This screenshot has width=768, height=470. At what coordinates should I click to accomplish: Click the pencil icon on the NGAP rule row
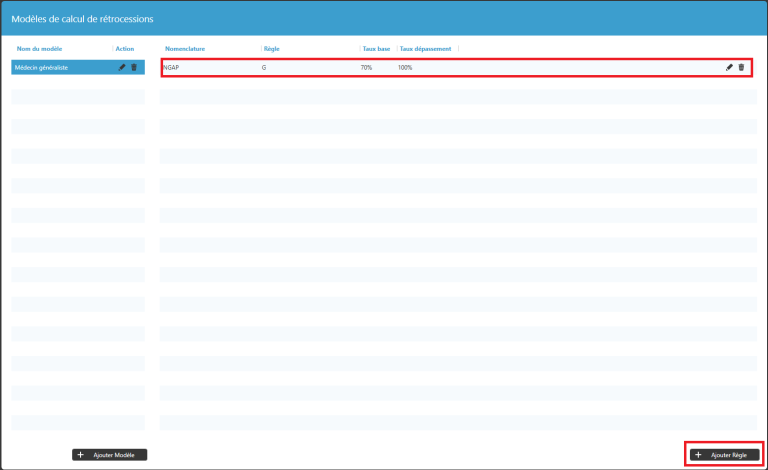tap(729, 67)
